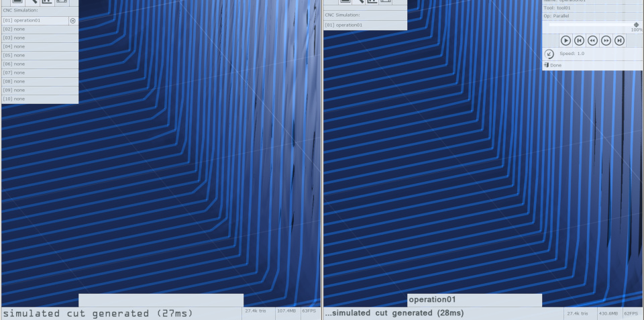Click the Tool: tool01 field

coord(592,8)
